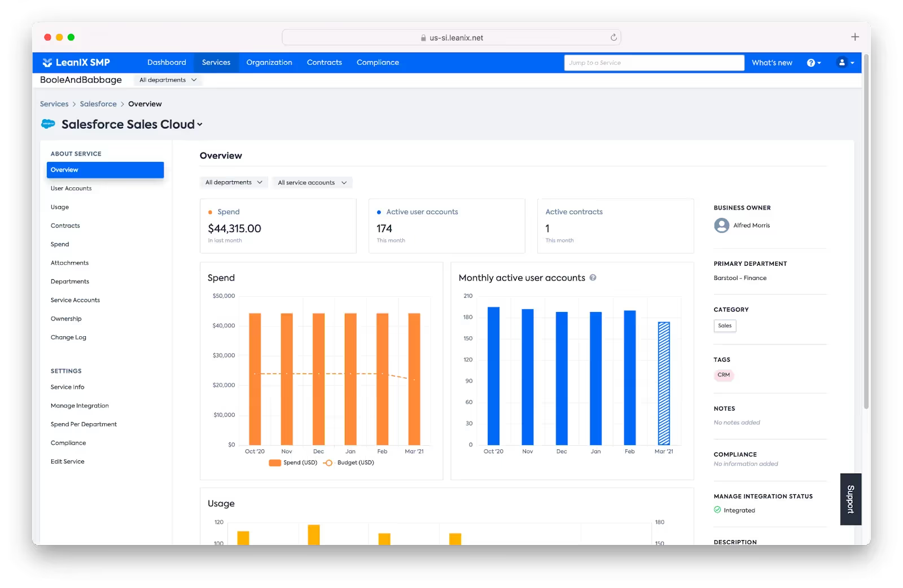
Task: Open Usage in sidebar
Action: (60, 207)
